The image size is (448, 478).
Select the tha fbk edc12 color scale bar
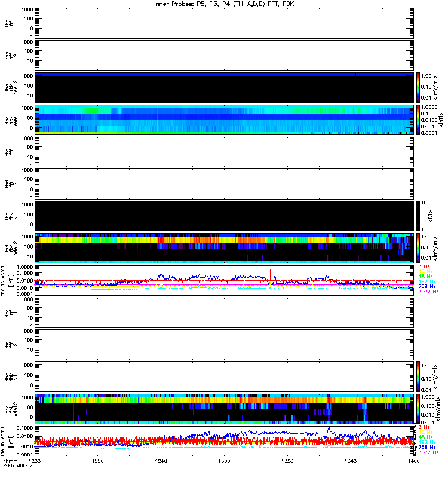(x=419, y=87)
